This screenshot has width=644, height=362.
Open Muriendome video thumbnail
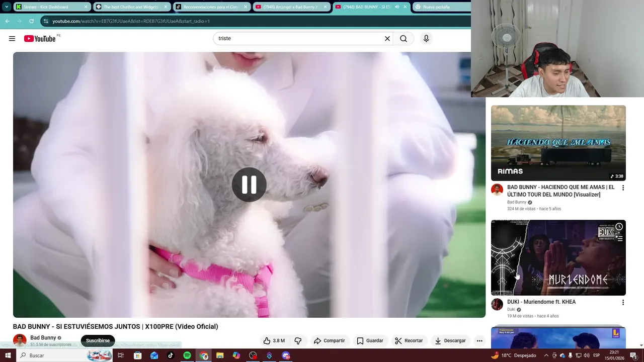558,257
